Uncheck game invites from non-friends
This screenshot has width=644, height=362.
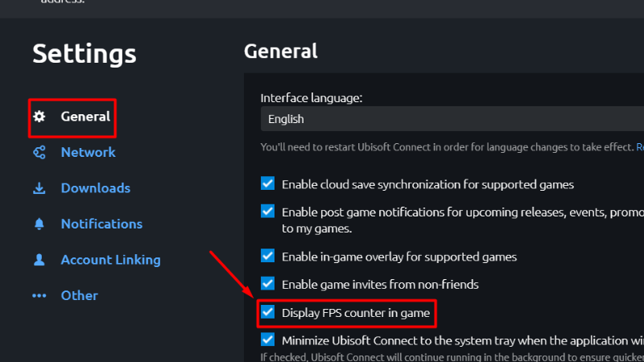tap(268, 283)
